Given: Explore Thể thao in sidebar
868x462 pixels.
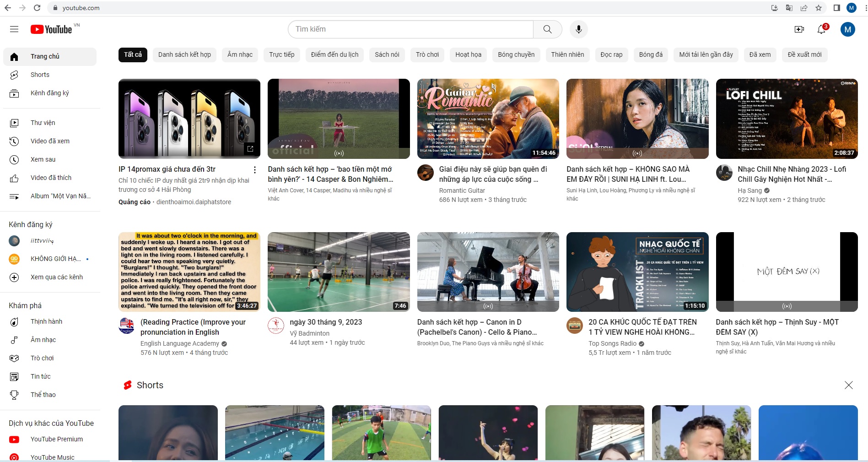Looking at the screenshot, I should [x=50, y=395].
